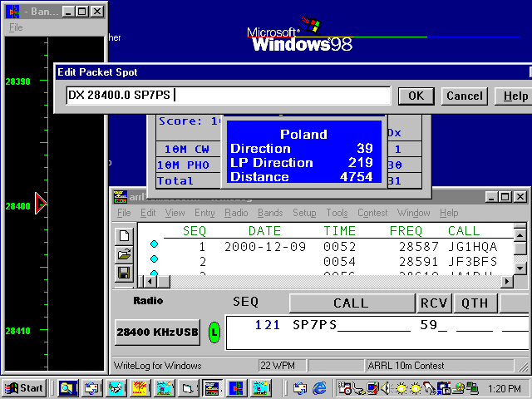Click call JF3BFS in log row 2
The height and width of the screenshot is (399, 532).
473,262
